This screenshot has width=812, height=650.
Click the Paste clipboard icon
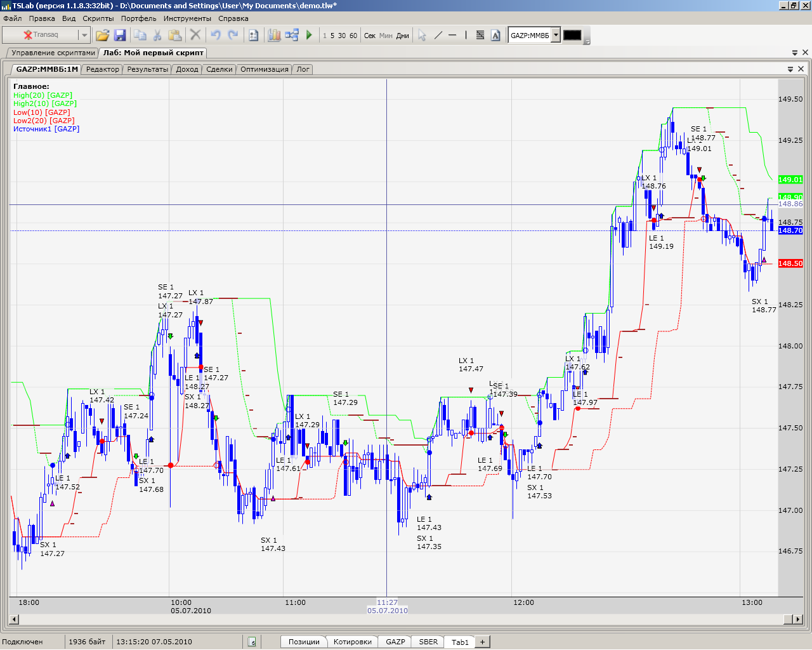click(x=175, y=35)
